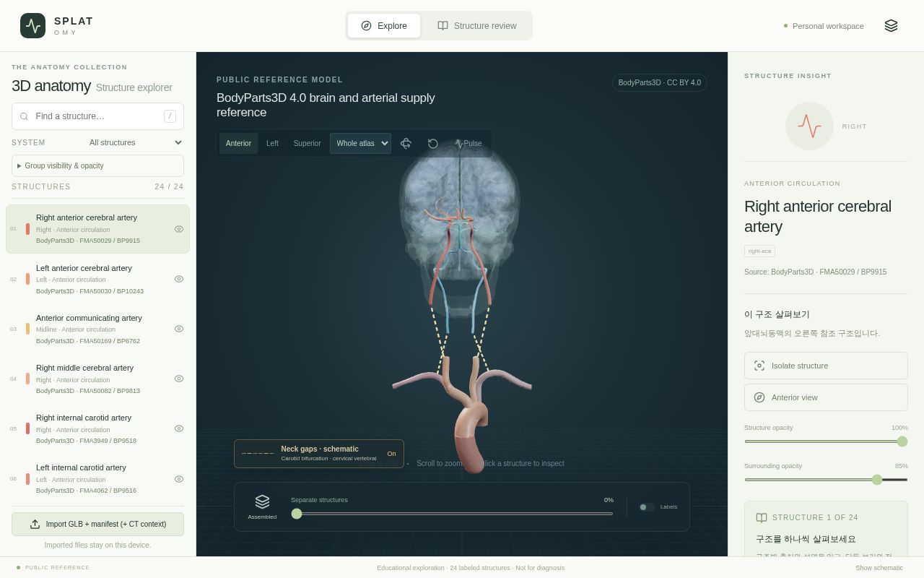924x578 pixels.
Task: Click the slash shortcut hint in search box
Action: tap(170, 116)
